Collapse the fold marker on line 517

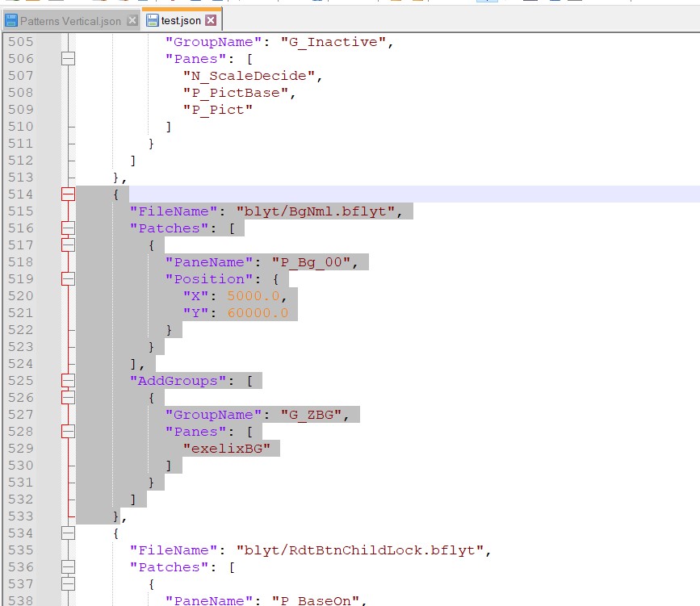tap(68, 245)
